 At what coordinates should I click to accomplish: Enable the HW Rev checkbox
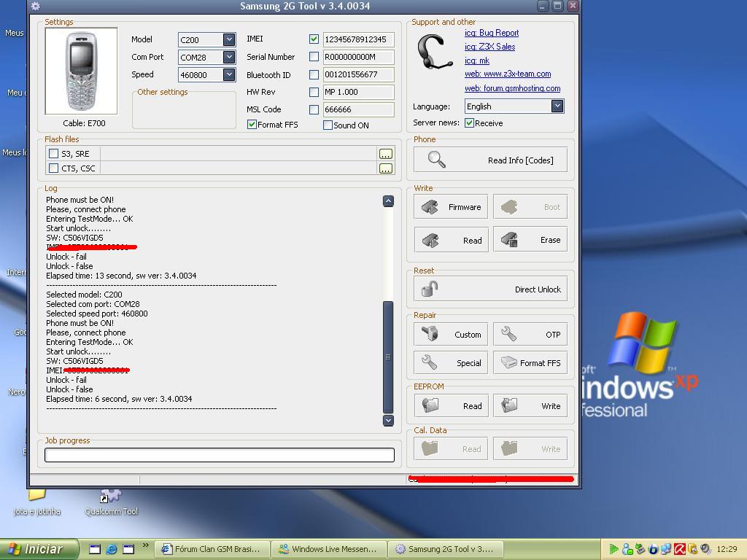pyautogui.click(x=314, y=92)
